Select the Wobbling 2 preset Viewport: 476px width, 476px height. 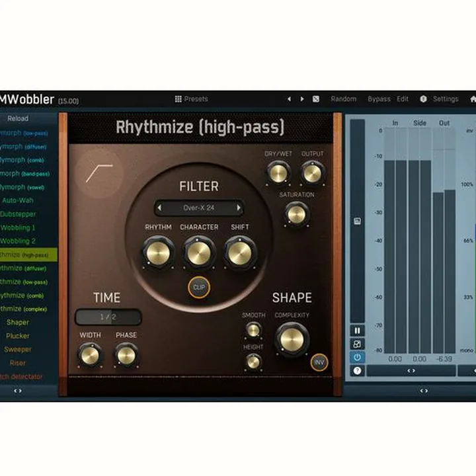(x=18, y=241)
